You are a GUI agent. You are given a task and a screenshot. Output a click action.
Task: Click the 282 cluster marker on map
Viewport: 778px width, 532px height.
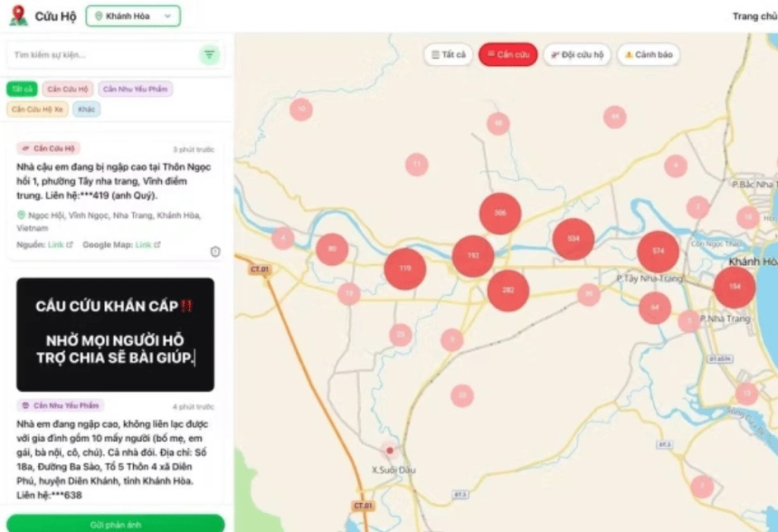click(508, 290)
